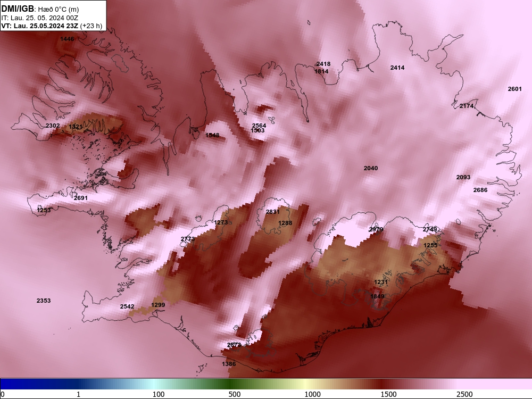Select the Hæð 0°C (m) parameter label
Screen dimensions: 532x399
(57, 10)
